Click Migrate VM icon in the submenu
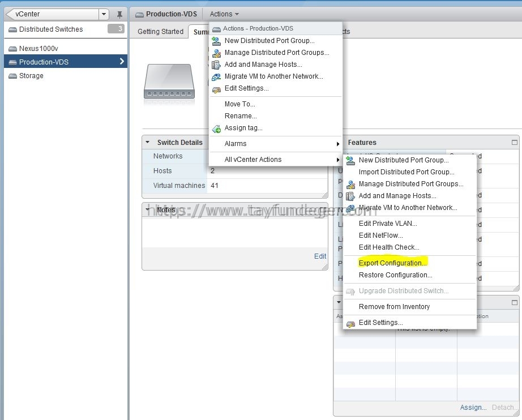The image size is (522, 420). click(x=350, y=208)
